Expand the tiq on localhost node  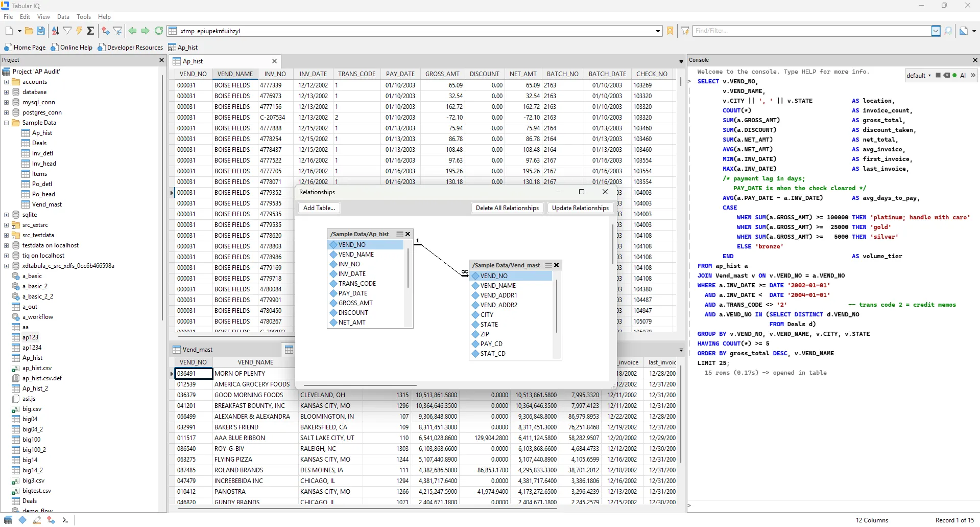pyautogui.click(x=6, y=256)
